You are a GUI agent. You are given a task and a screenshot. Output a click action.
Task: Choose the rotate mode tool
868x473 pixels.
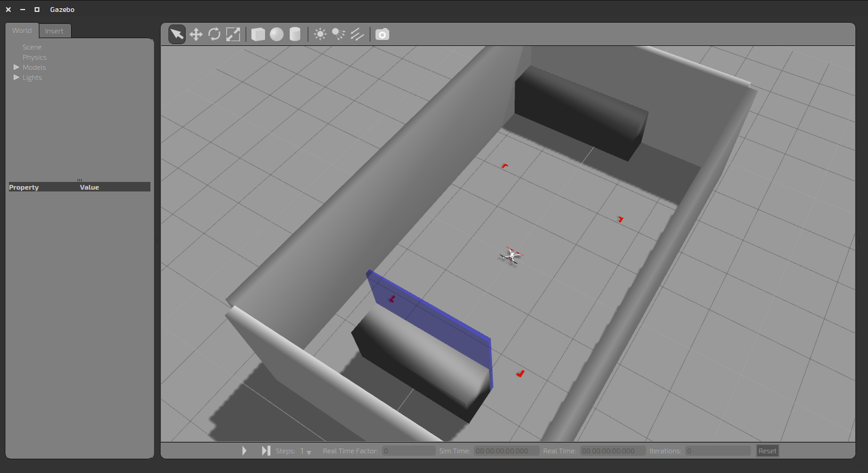(x=214, y=35)
